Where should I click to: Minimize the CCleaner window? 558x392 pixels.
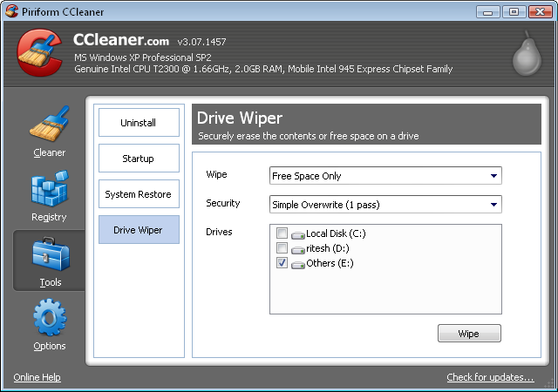coord(488,11)
